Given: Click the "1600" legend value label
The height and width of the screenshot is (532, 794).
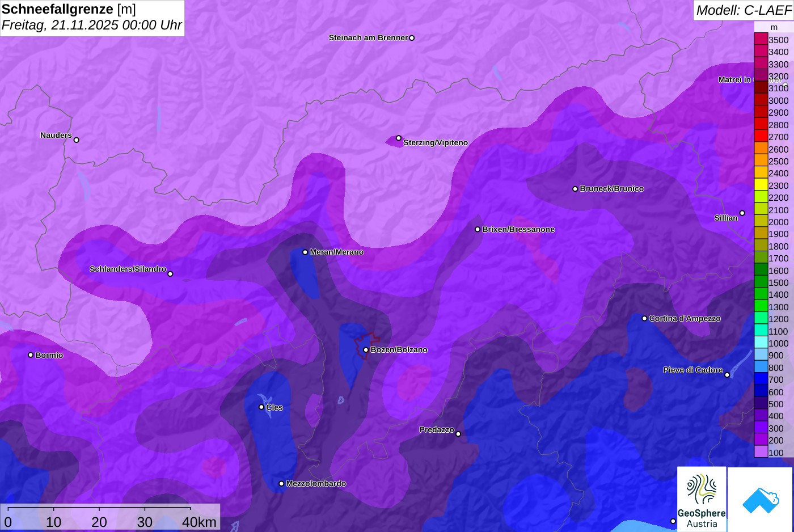Looking at the screenshot, I should [x=779, y=271].
